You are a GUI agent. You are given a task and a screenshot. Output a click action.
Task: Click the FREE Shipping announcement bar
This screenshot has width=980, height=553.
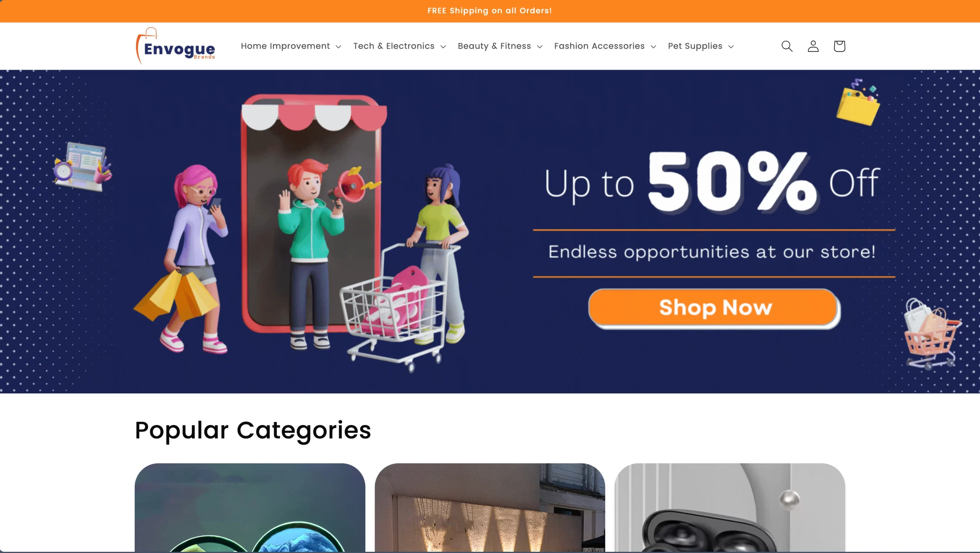(490, 11)
